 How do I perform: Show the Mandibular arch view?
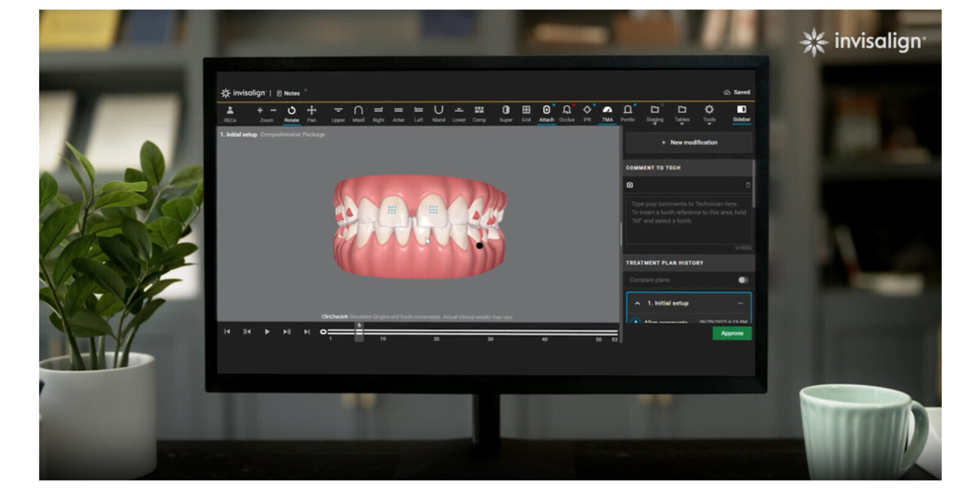(439, 113)
